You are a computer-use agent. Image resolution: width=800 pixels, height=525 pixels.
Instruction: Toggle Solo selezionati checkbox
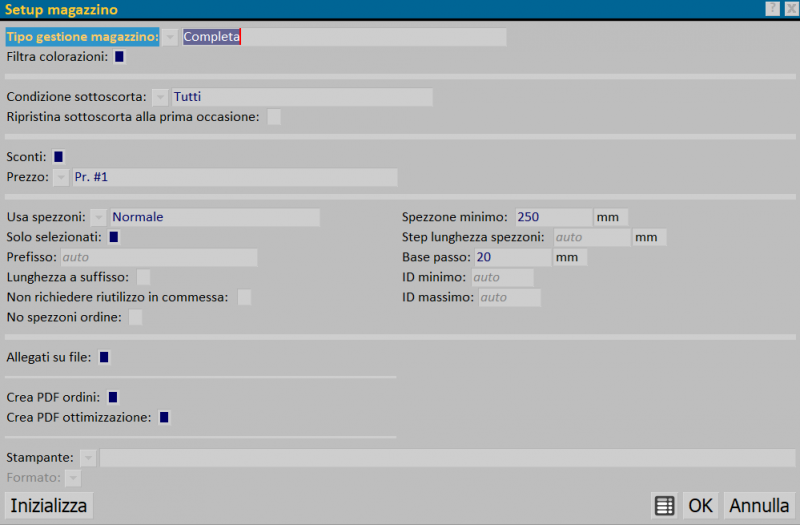coord(114,237)
